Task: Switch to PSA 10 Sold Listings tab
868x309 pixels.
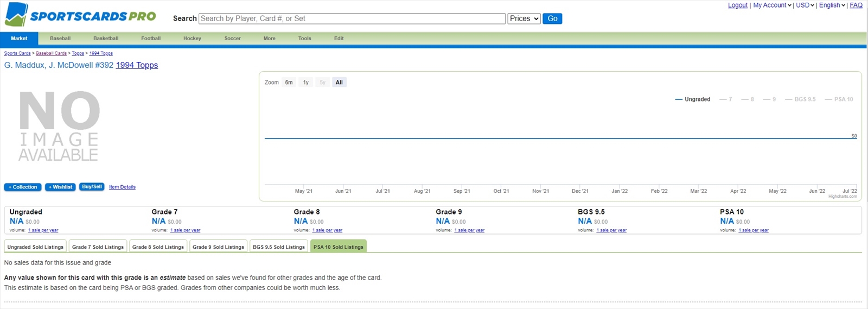Action: click(x=339, y=247)
